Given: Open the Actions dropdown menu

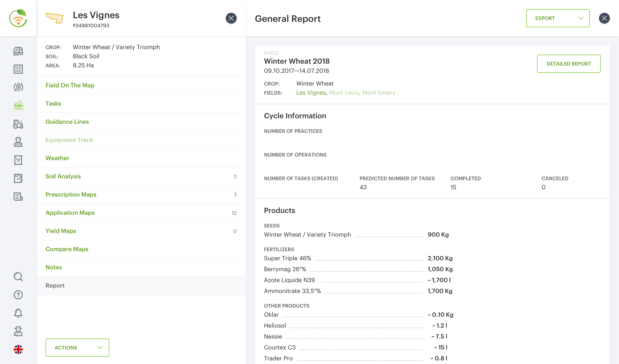Looking at the screenshot, I should point(77,348).
